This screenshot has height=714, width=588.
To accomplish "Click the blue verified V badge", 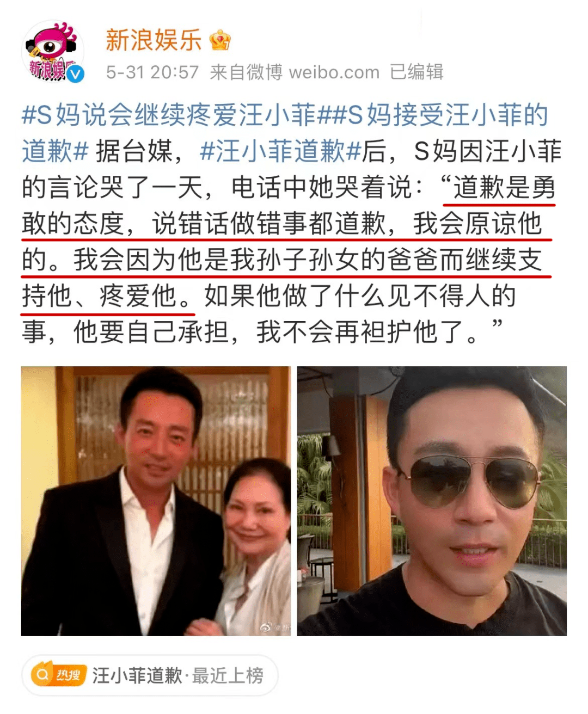I will coord(76,73).
